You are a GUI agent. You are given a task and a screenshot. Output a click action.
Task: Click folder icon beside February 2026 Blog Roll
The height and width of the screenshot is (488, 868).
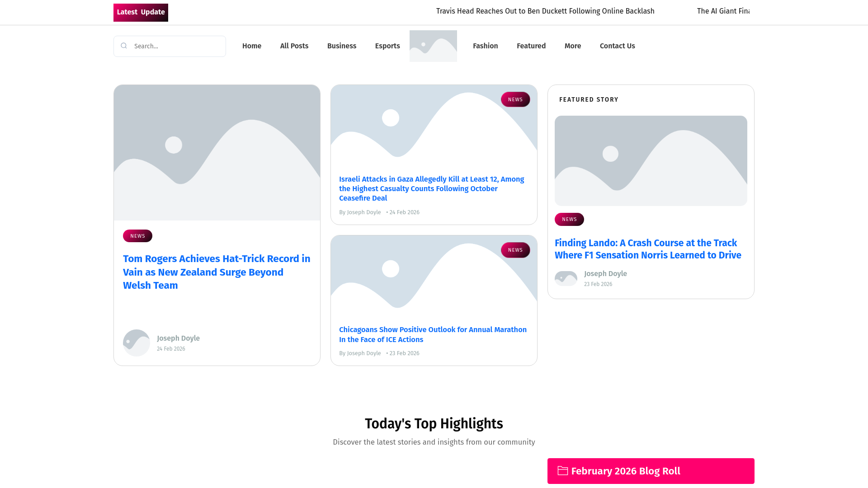pos(562,471)
